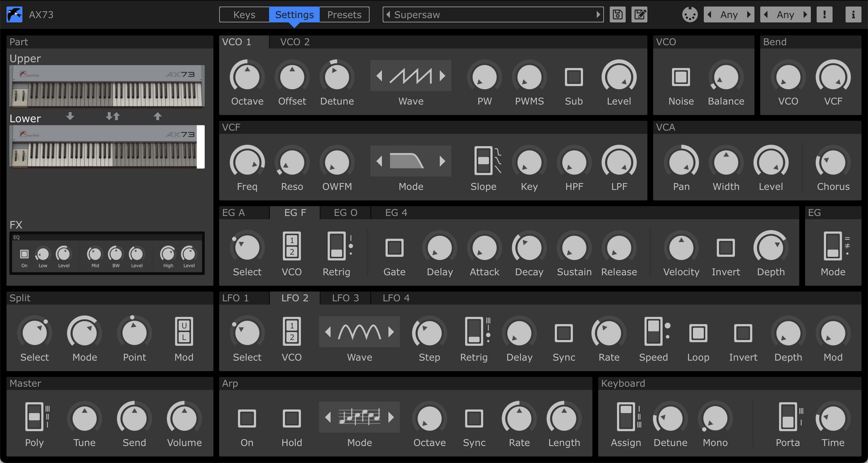This screenshot has width=868, height=463.
Task: Switch to the Presets tab
Action: (x=344, y=15)
